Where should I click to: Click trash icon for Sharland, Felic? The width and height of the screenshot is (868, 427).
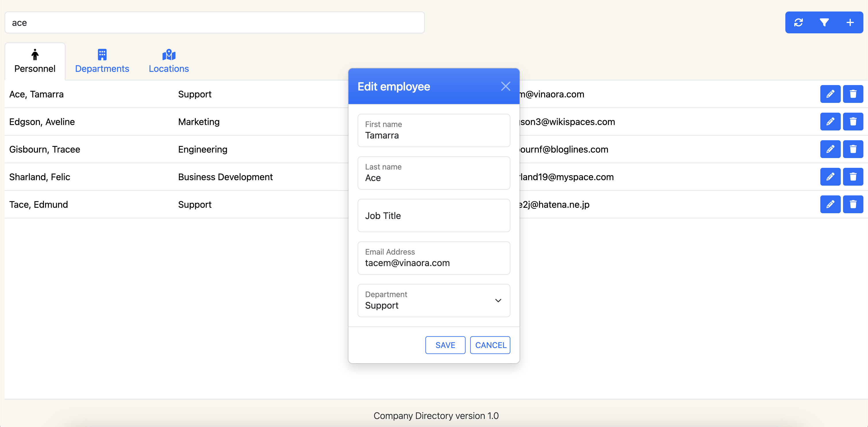click(853, 177)
